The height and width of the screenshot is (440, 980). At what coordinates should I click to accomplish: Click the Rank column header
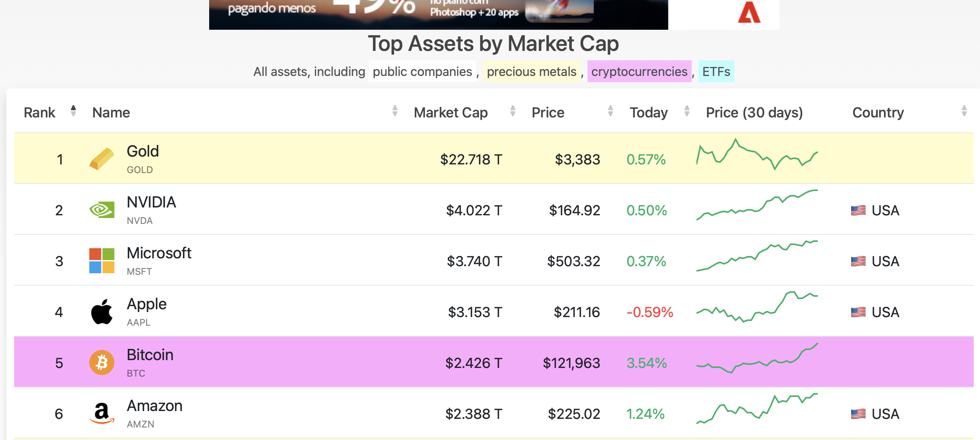40,113
